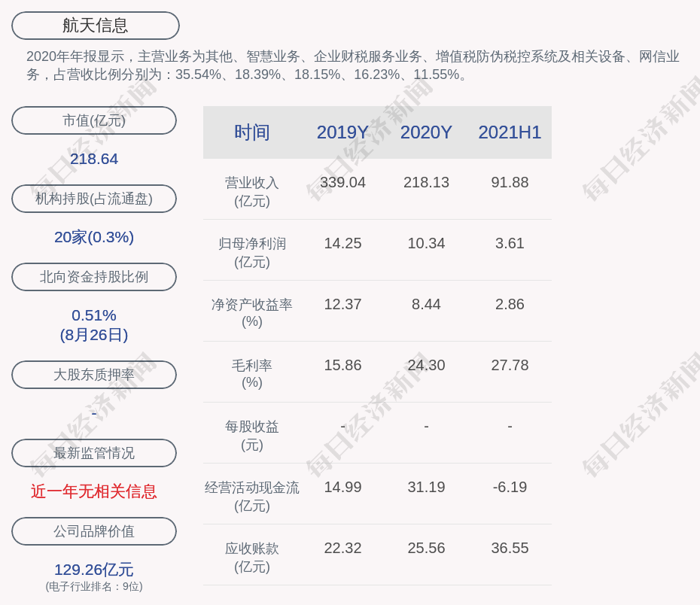Select the 市值(亿元) label pill
The width and height of the screenshot is (700, 605).
[x=94, y=120]
